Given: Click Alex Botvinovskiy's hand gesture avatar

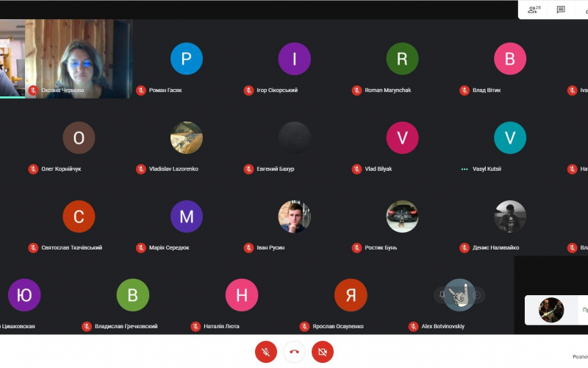Looking at the screenshot, I should 459,295.
